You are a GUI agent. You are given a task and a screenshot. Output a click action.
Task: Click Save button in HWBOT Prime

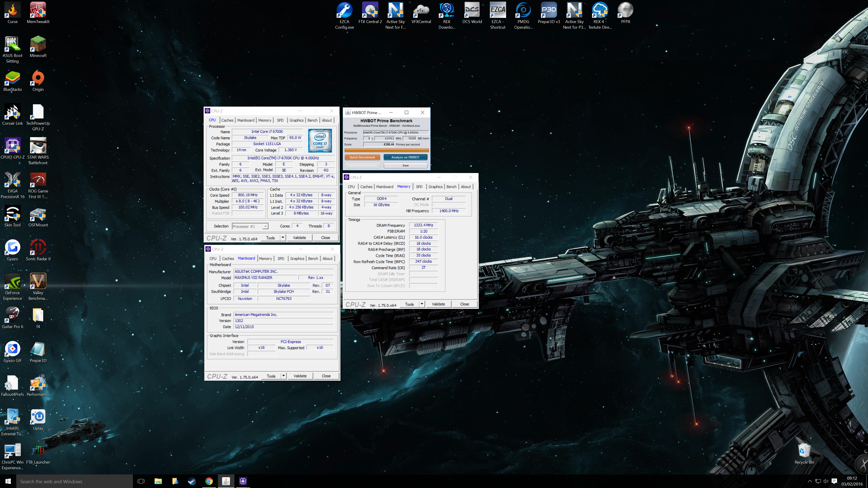click(x=405, y=166)
